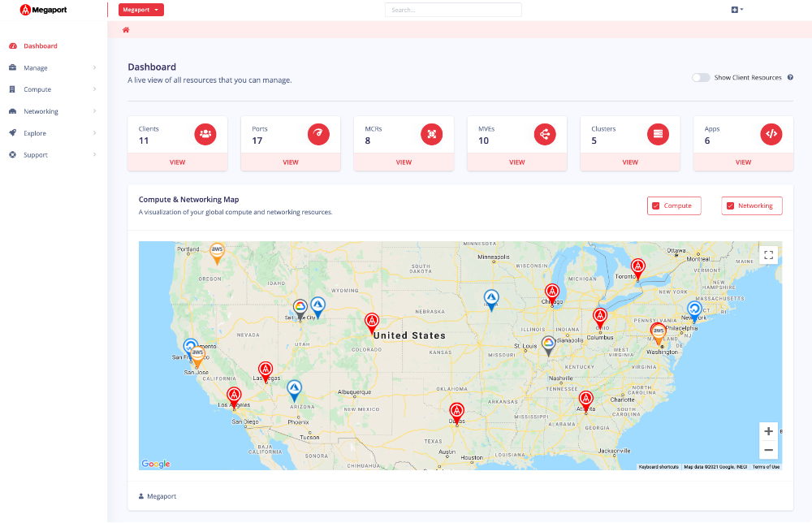Toggle the Show Client Resources switch
Viewport: 812px width, 523px height.
point(701,78)
